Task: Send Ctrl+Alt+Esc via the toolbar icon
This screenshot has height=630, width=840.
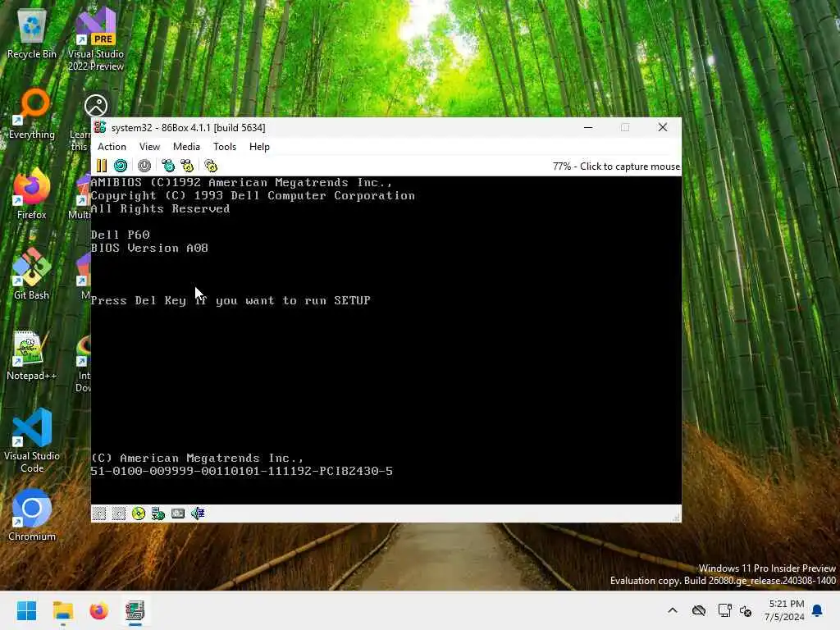Action: click(x=187, y=166)
